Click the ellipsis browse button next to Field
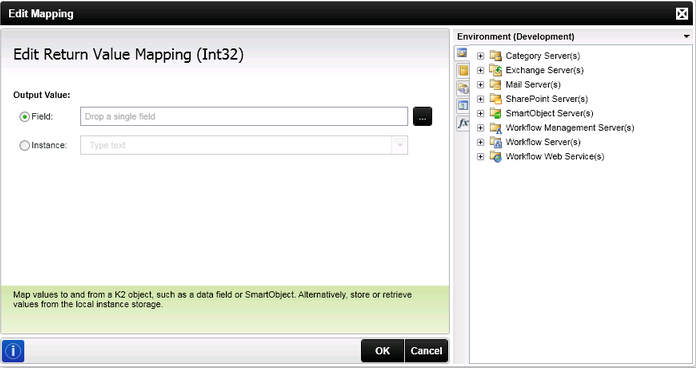The height and width of the screenshot is (368, 696). point(422,116)
